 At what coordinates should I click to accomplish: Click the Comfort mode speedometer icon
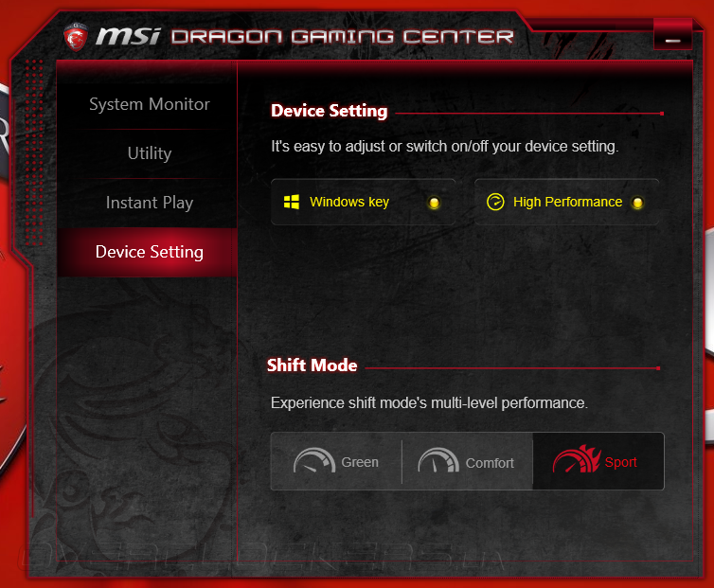438,460
